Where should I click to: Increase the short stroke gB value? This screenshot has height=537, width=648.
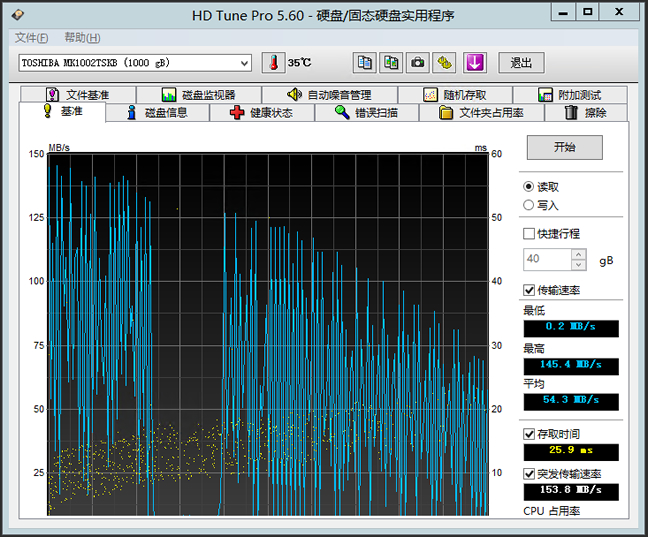click(578, 254)
